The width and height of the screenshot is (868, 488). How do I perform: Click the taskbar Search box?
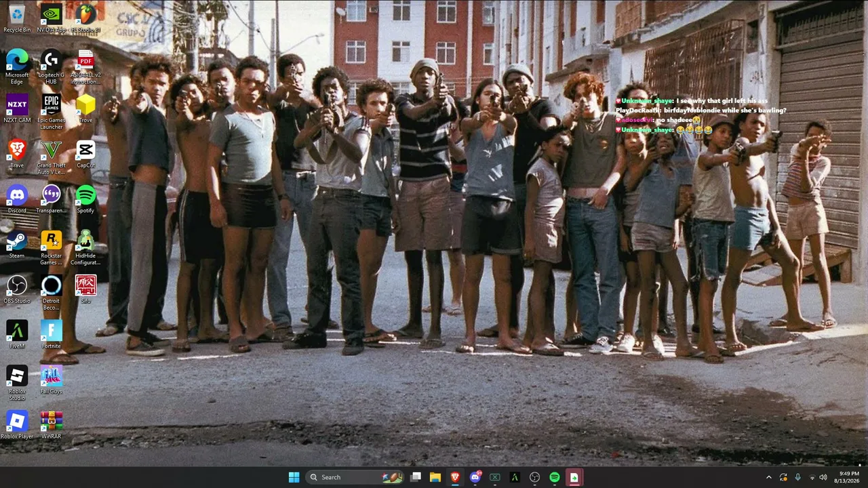point(354,477)
